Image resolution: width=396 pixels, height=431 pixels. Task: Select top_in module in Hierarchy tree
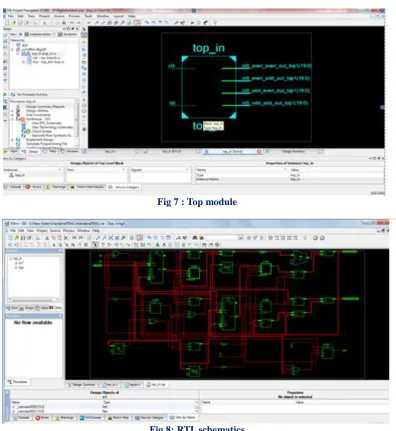tap(43, 54)
